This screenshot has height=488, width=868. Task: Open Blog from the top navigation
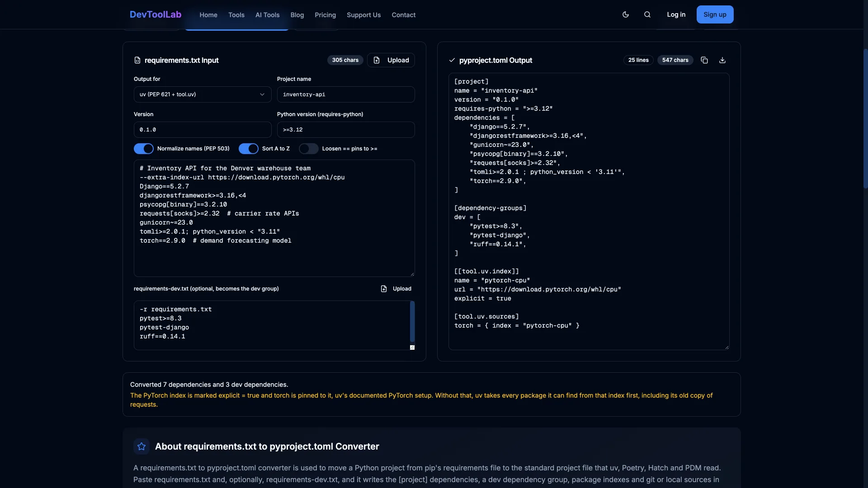tap(297, 15)
